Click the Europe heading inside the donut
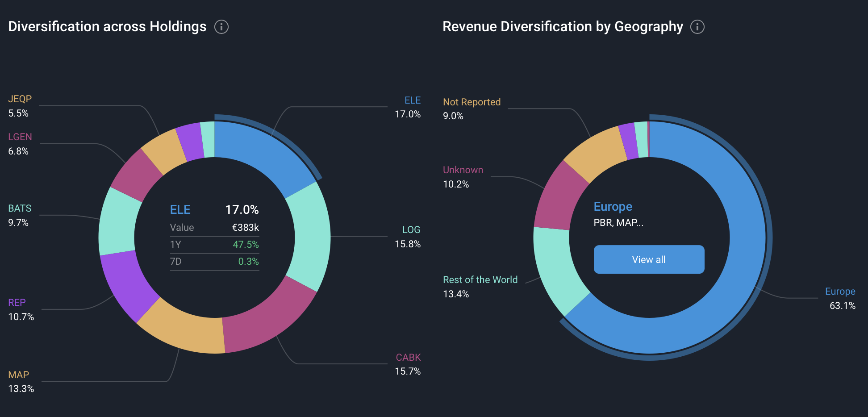 click(x=613, y=207)
